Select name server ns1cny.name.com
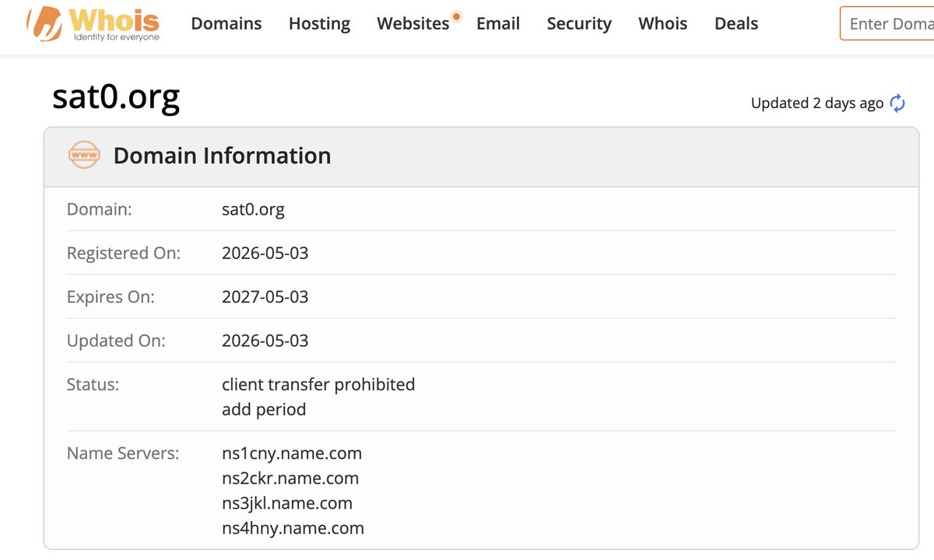The height and width of the screenshot is (560, 934). [x=292, y=453]
